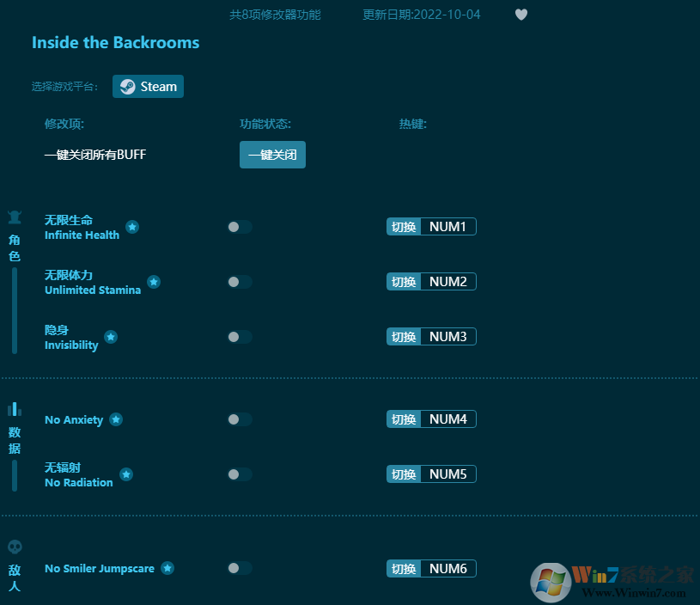Click the heart favorite icon at top
Screen dimensions: 700x605
[521, 15]
